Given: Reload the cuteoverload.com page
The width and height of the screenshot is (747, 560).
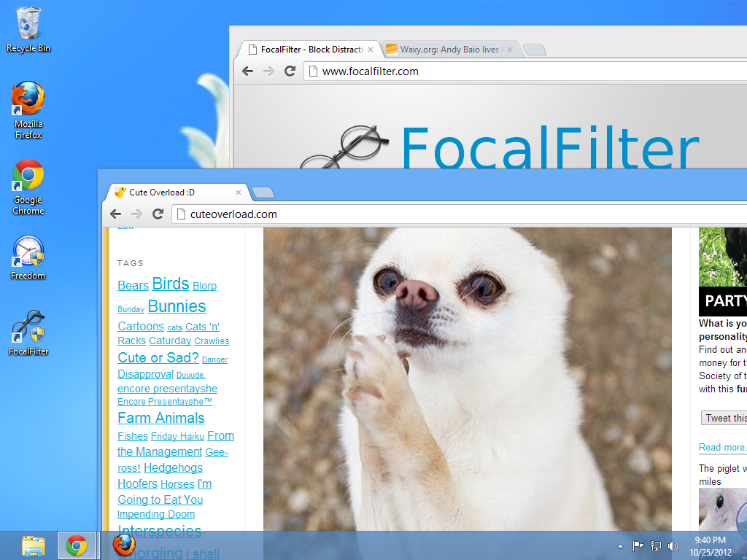Looking at the screenshot, I should pos(158,214).
